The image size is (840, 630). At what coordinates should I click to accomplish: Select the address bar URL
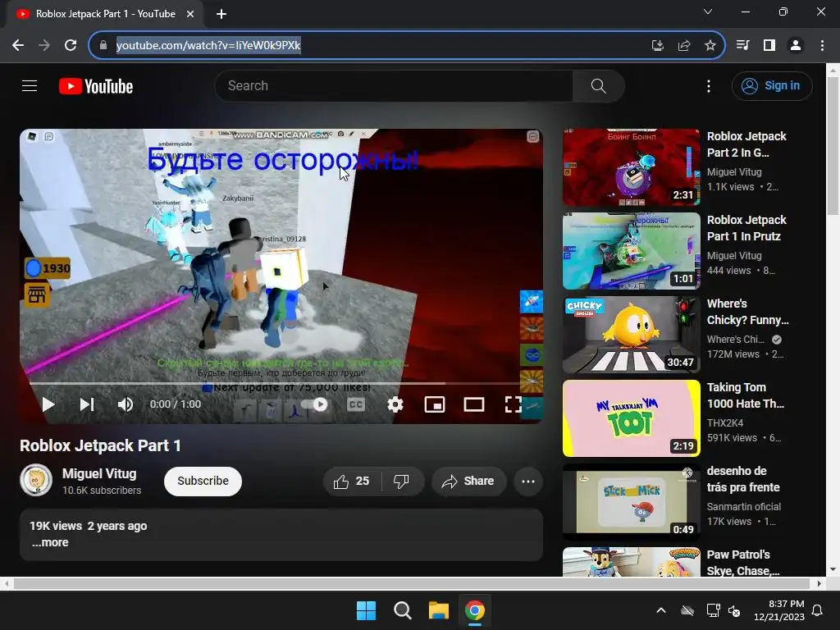208,45
